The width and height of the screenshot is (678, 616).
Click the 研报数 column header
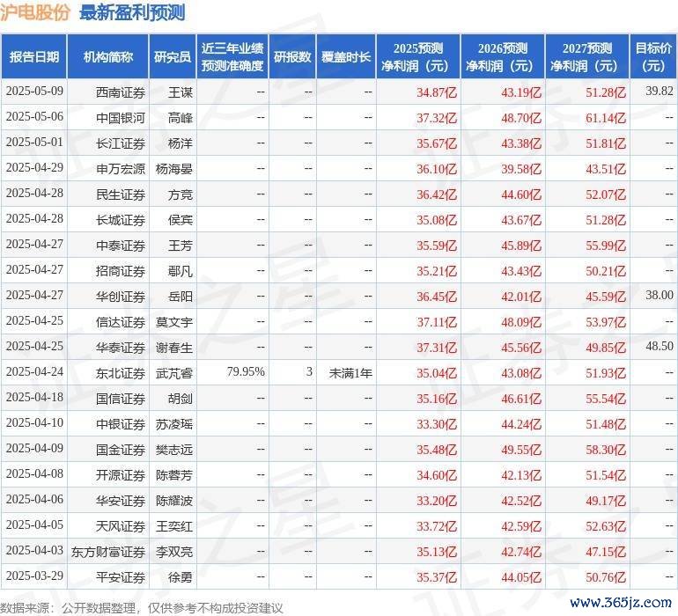pyautogui.click(x=292, y=56)
